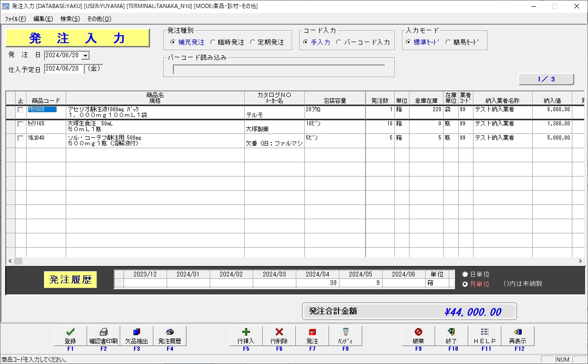Click the 2024/05 history value 9
Image resolution: width=588 pixels, height=364 pixels.
click(x=360, y=284)
